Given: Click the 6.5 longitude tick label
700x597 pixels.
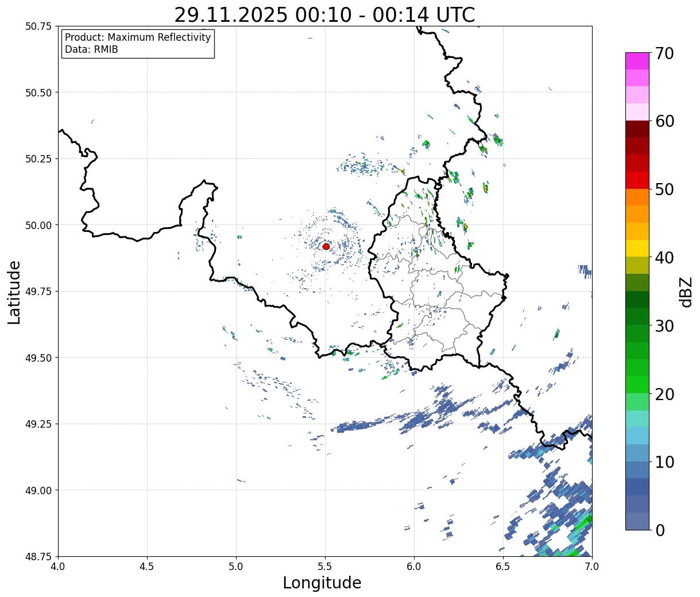Looking at the screenshot, I should [503, 567].
